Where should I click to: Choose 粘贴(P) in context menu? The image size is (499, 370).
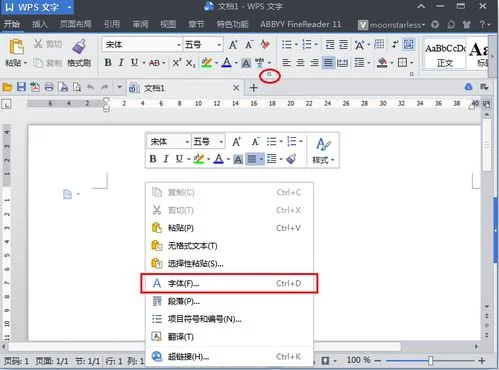[x=229, y=228]
